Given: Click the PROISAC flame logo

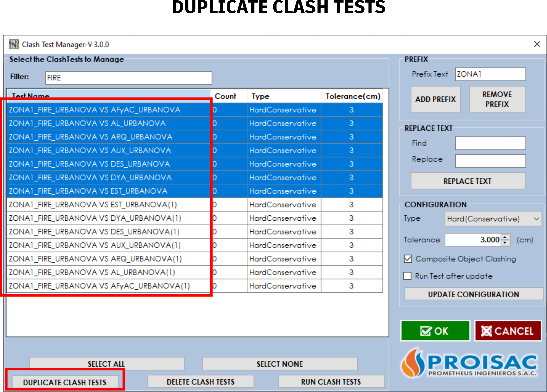Looking at the screenshot, I should pyautogui.click(x=413, y=363).
